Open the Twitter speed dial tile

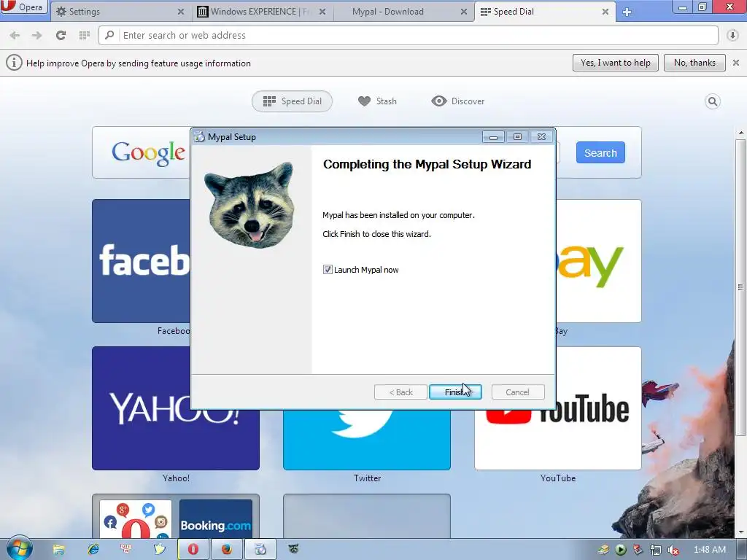coord(367,439)
